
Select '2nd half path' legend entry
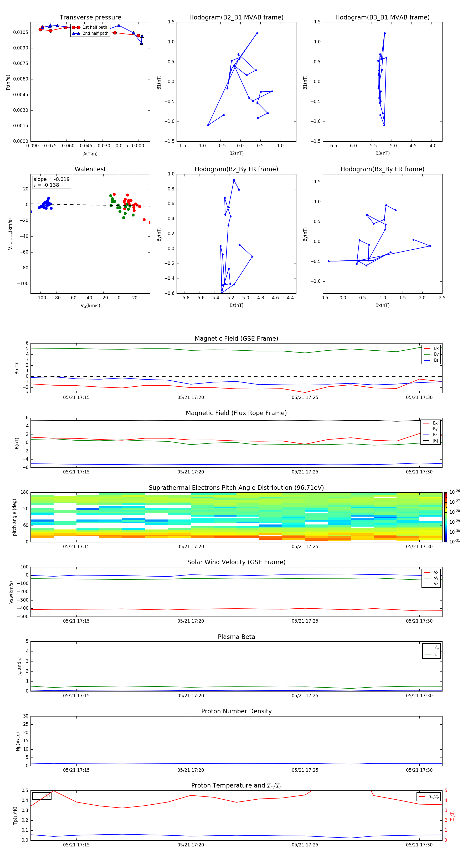click(90, 33)
